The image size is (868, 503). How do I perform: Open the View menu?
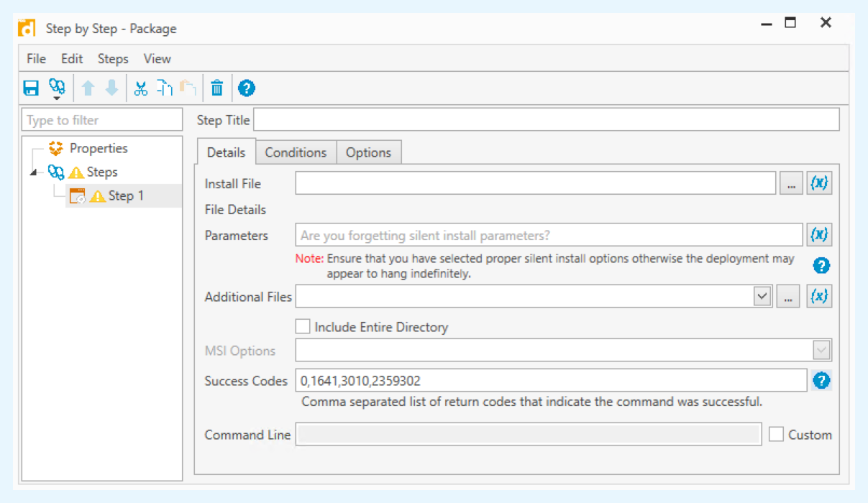click(x=157, y=59)
